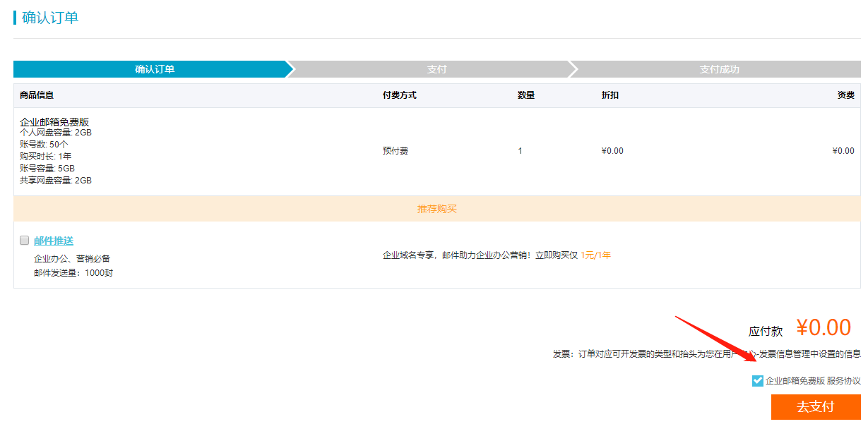Click the 个人网盘容量: 2GB line
Viewport: 868px width, 424px height.
tap(56, 133)
